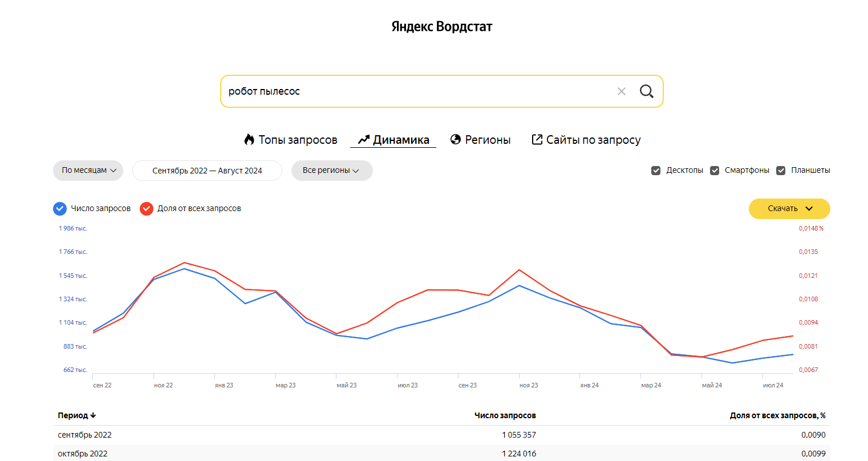Click the Число запросов column header
This screenshot has width=868, height=461.
click(505, 415)
